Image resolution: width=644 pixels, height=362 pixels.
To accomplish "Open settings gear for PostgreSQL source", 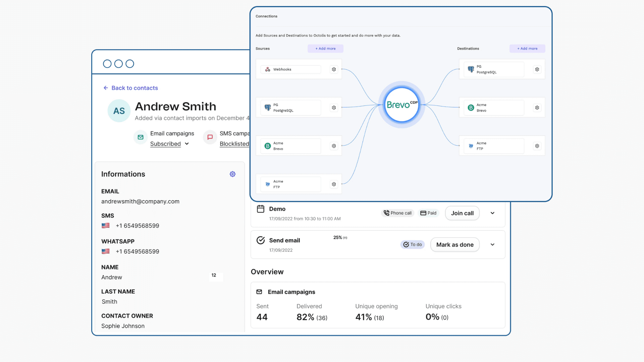I will pyautogui.click(x=334, y=108).
